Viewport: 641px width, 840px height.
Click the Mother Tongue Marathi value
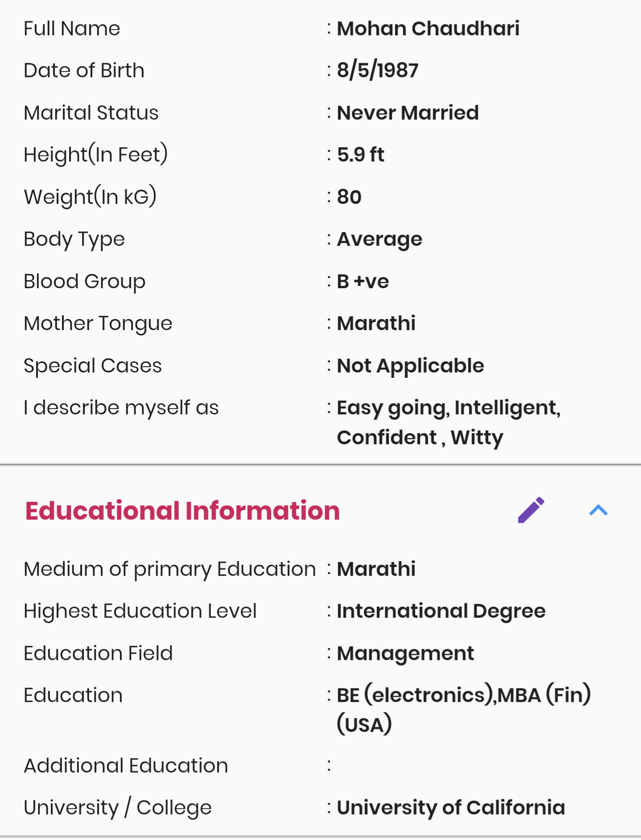[376, 323]
